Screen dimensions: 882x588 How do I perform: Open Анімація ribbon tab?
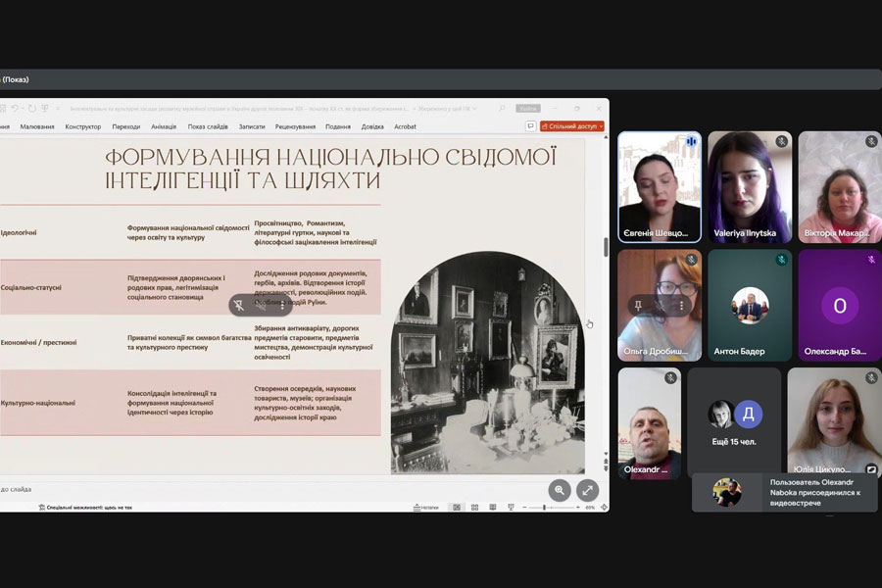tap(164, 126)
